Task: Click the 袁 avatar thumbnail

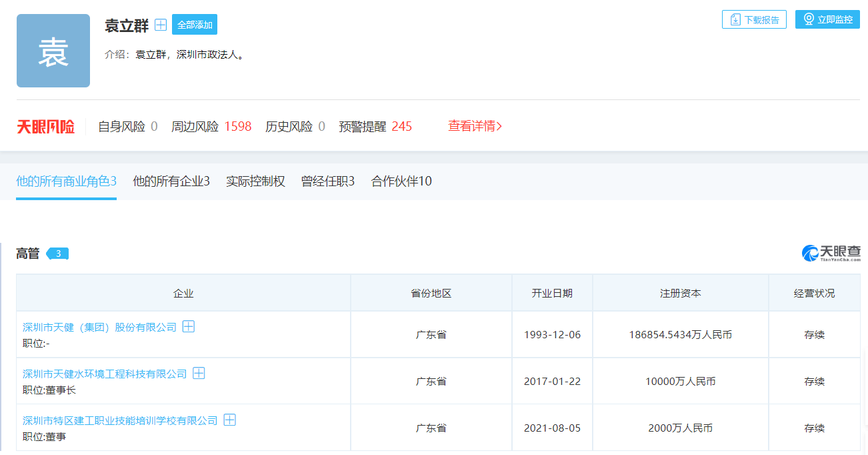Action: [x=53, y=51]
